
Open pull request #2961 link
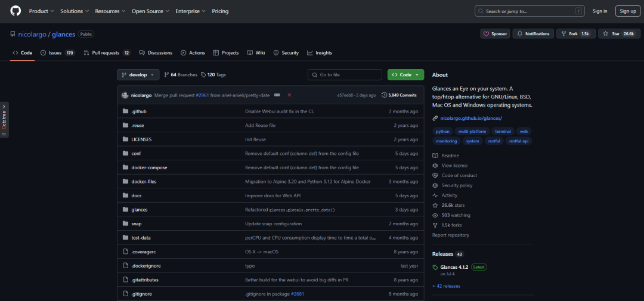coord(203,95)
